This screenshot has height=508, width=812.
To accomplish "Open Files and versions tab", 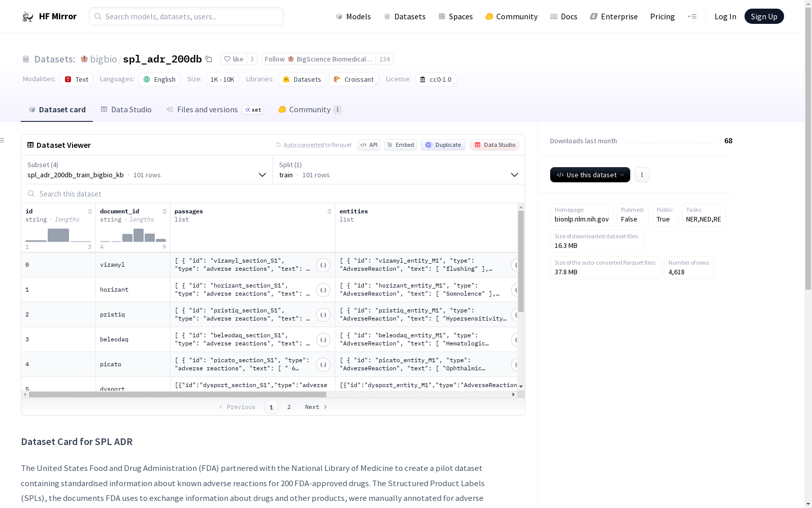I will [215, 110].
